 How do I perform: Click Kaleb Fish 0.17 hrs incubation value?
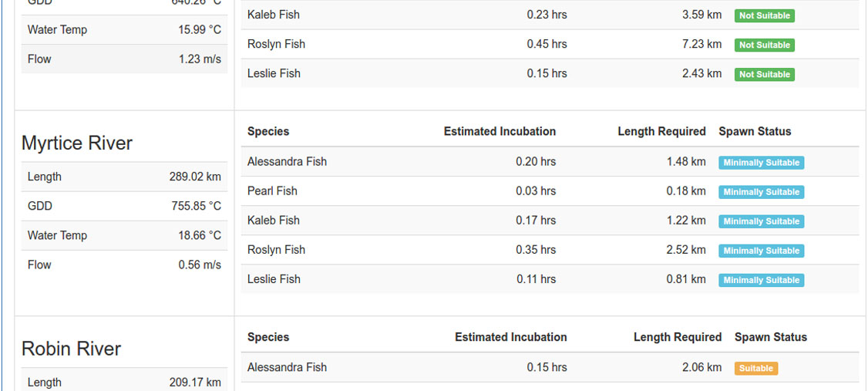pyautogui.click(x=536, y=221)
